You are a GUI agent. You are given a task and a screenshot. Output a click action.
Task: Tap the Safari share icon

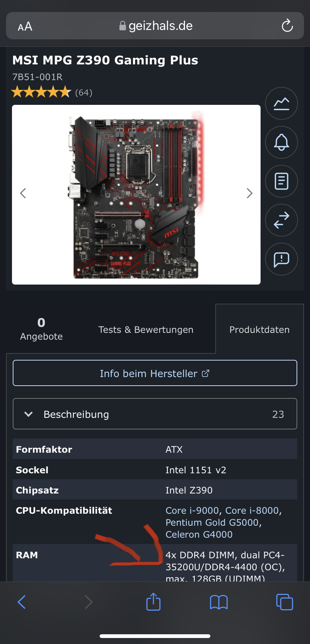[x=153, y=602]
